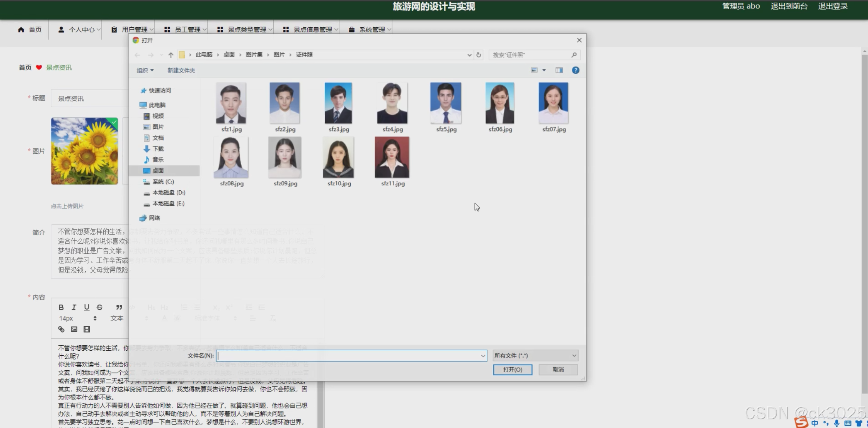Toggle italic formatting in the rich text editor

click(74, 307)
